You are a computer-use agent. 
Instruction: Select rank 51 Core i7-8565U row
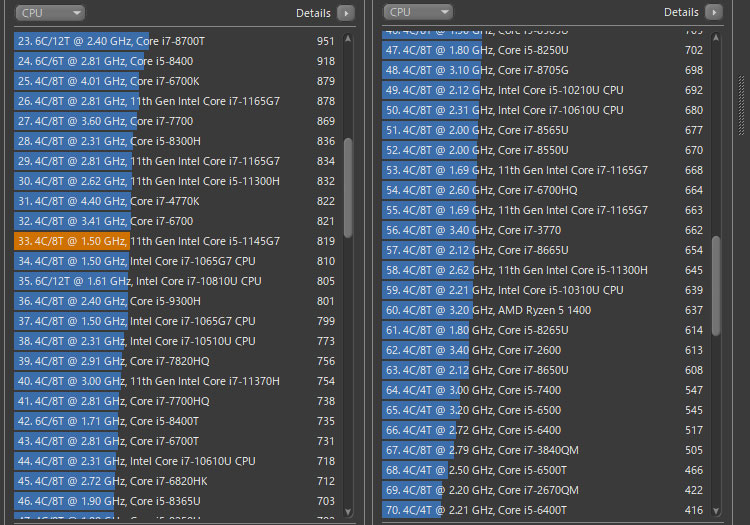pos(543,130)
